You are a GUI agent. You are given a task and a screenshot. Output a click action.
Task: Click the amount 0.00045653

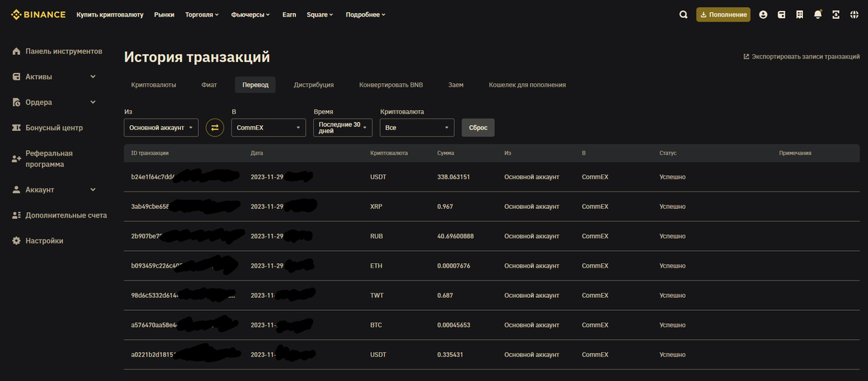click(454, 325)
